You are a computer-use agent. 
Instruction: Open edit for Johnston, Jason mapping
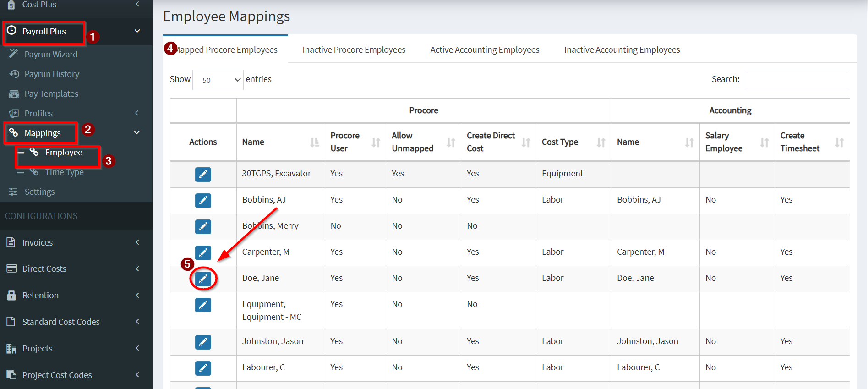pyautogui.click(x=203, y=342)
